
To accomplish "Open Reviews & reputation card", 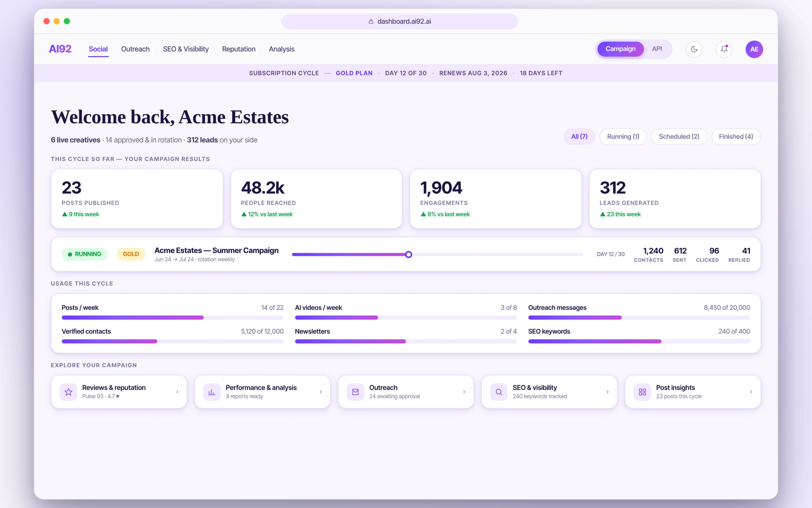I will (119, 392).
